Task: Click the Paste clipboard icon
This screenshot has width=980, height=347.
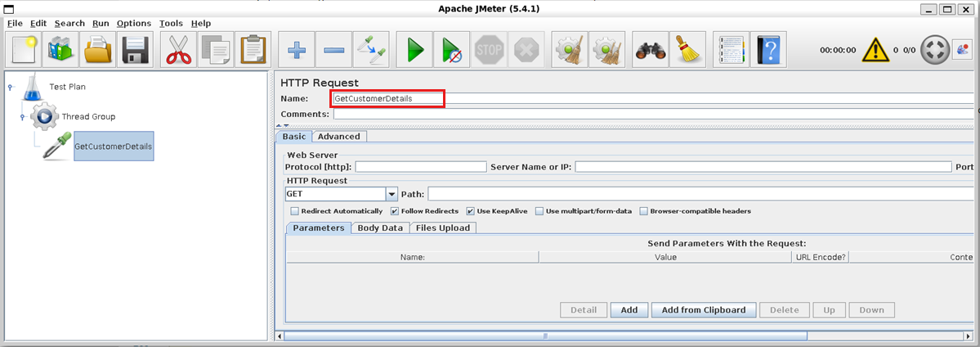Action: click(253, 49)
